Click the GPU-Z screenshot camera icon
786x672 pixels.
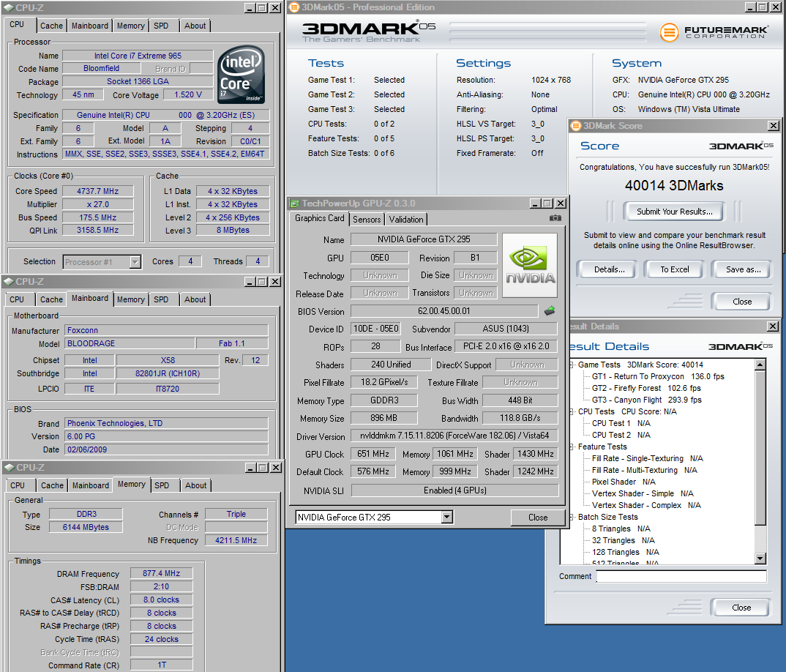click(x=555, y=218)
